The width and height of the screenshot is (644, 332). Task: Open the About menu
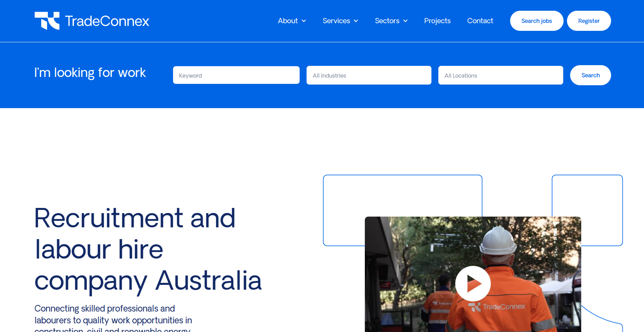(287, 21)
